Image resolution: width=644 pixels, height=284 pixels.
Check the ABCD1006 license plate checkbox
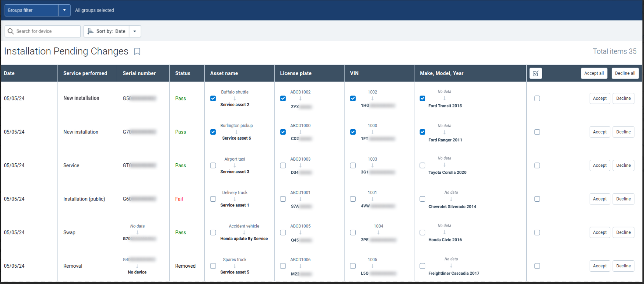coord(283,266)
